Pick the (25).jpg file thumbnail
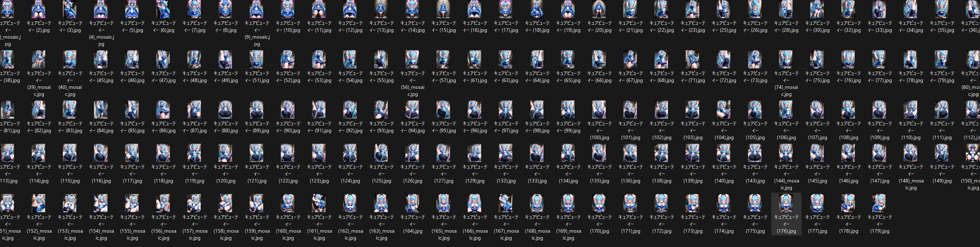The width and height of the screenshot is (980, 247). coord(724,9)
